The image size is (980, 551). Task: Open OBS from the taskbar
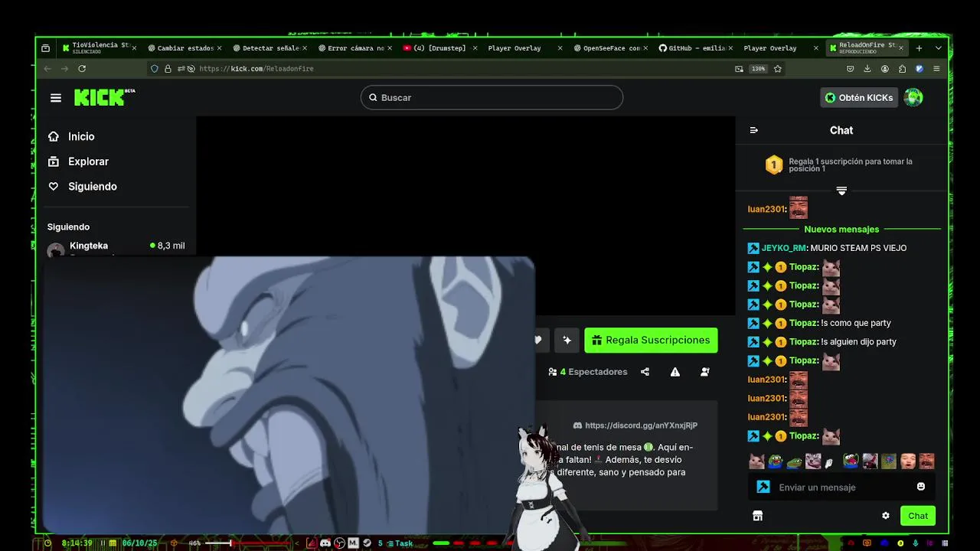click(339, 543)
